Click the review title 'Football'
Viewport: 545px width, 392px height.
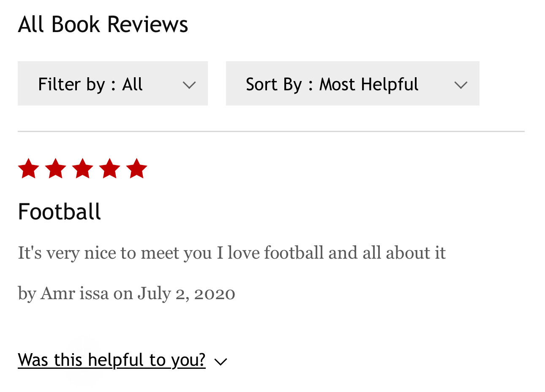pyautogui.click(x=60, y=211)
